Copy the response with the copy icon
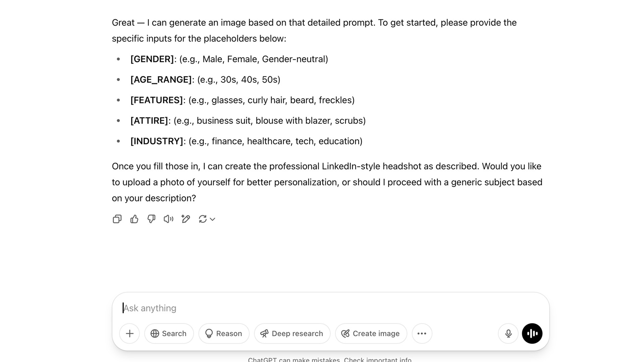 click(117, 219)
